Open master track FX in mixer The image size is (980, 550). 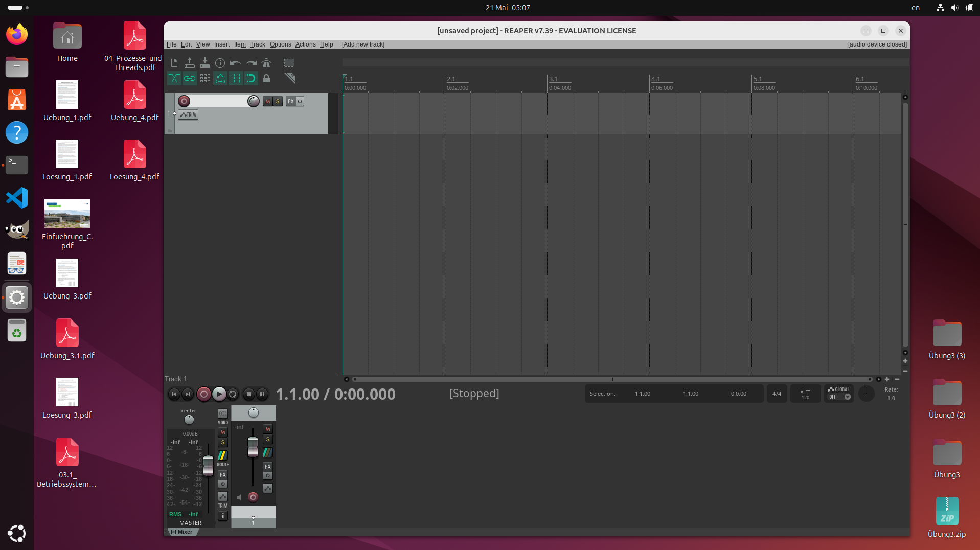(223, 475)
